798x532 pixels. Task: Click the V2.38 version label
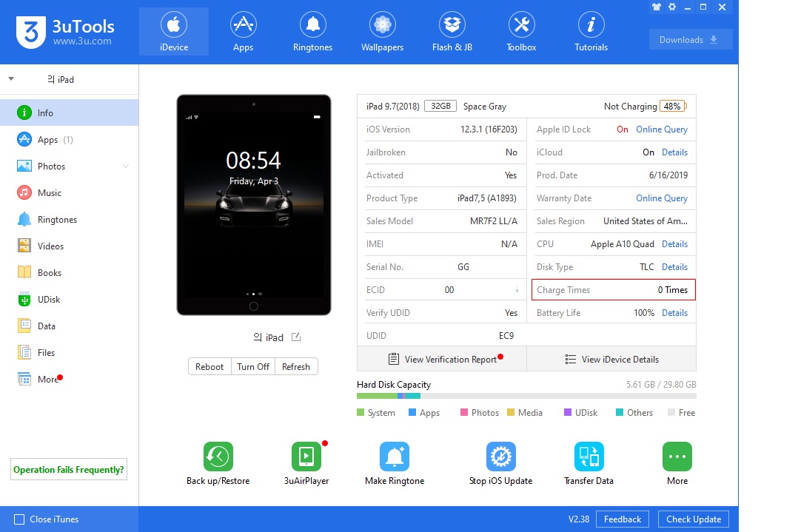click(x=579, y=519)
